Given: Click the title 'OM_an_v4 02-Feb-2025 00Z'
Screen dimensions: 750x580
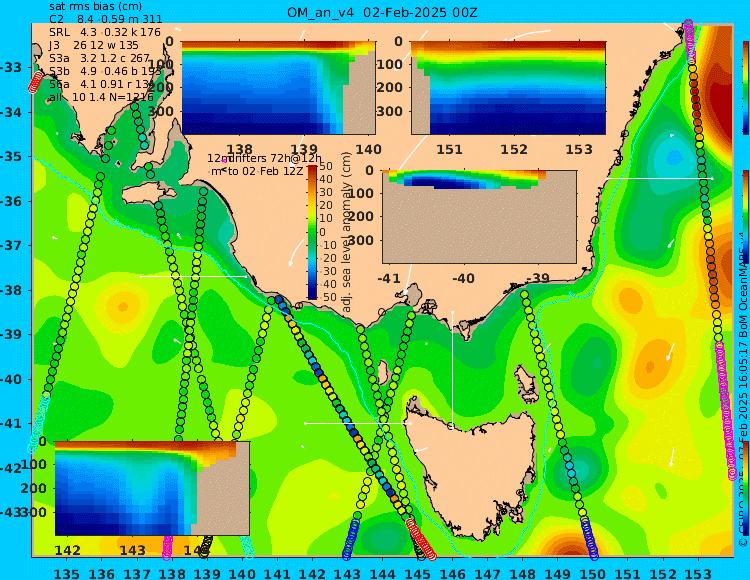Looking at the screenshot, I should coord(382,13).
